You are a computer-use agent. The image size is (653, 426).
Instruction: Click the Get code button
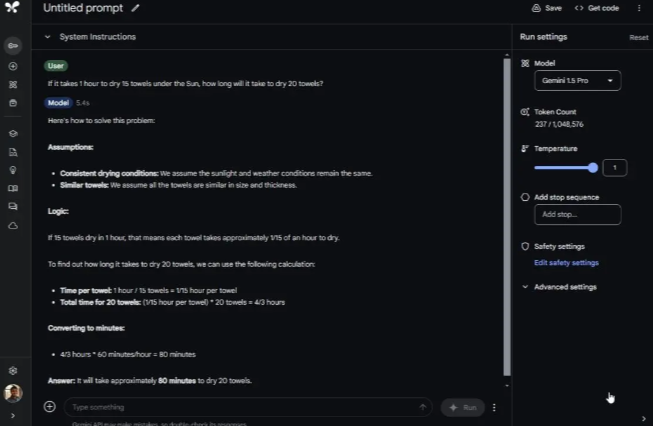click(x=597, y=8)
